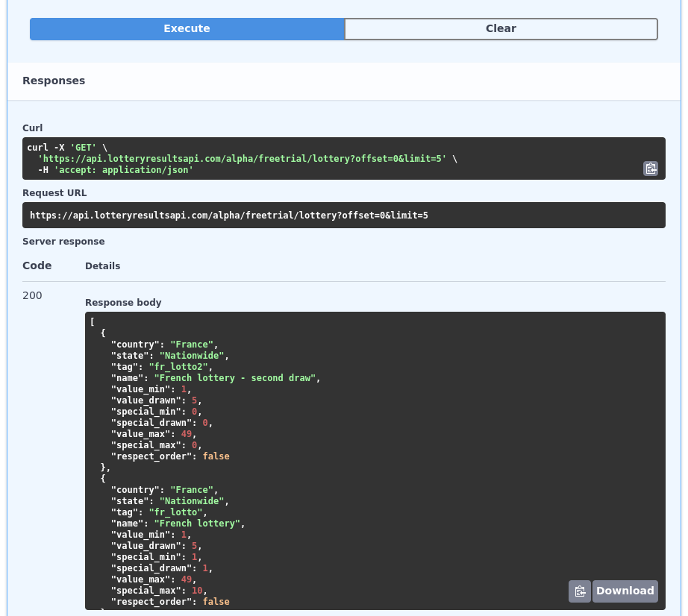Click the Responses section header
This screenshot has height=616, width=688.
click(54, 81)
